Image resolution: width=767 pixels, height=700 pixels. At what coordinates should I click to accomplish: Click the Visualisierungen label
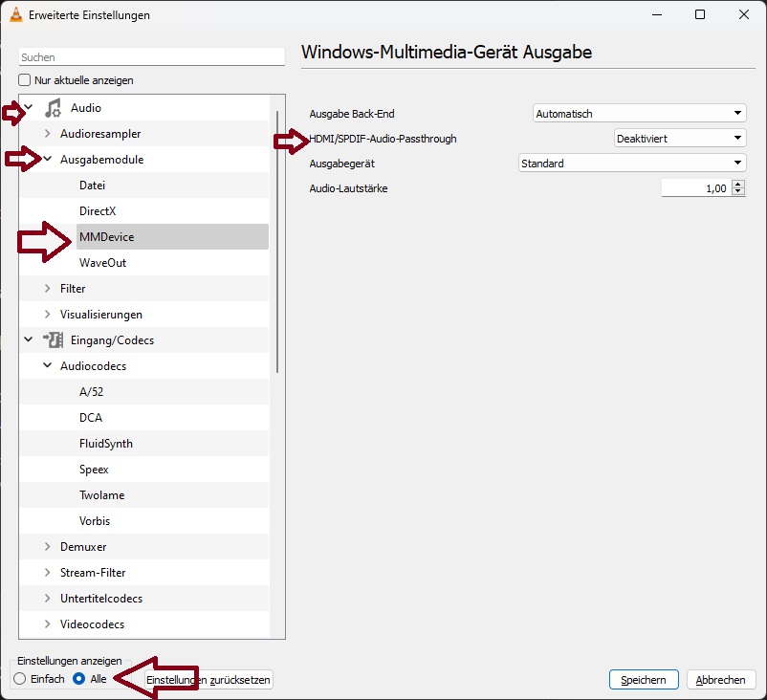tap(101, 315)
